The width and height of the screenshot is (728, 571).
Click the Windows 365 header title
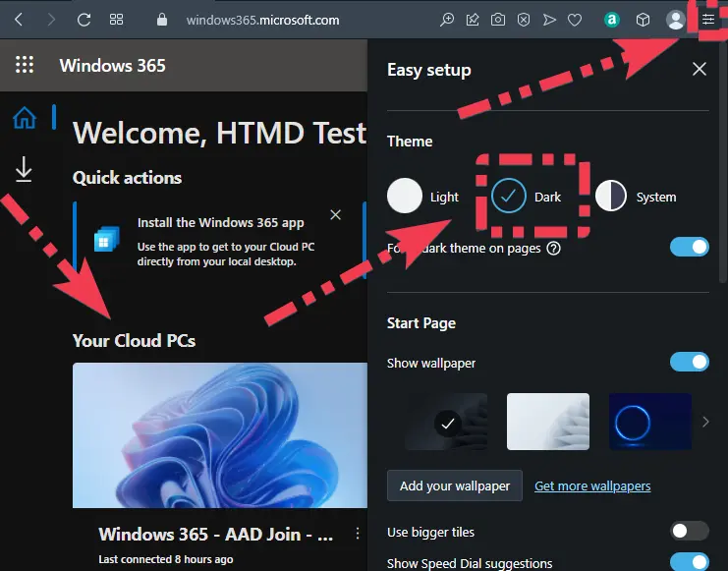(112, 66)
